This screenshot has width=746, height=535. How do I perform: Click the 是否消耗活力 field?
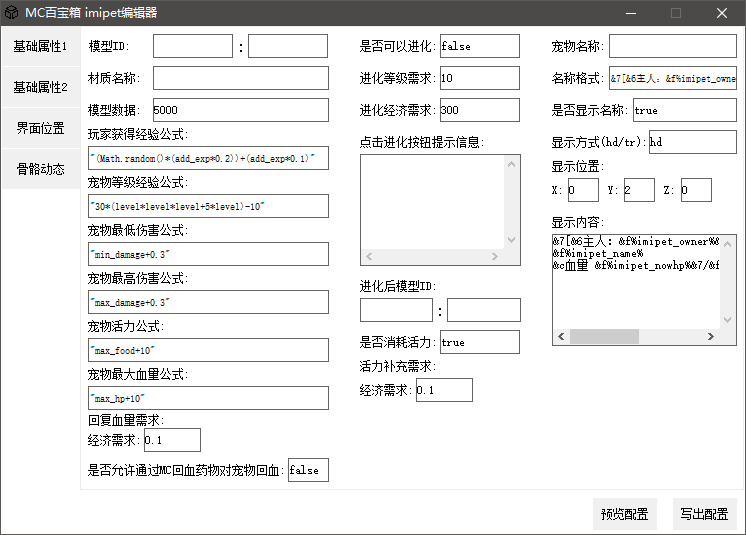coord(480,342)
